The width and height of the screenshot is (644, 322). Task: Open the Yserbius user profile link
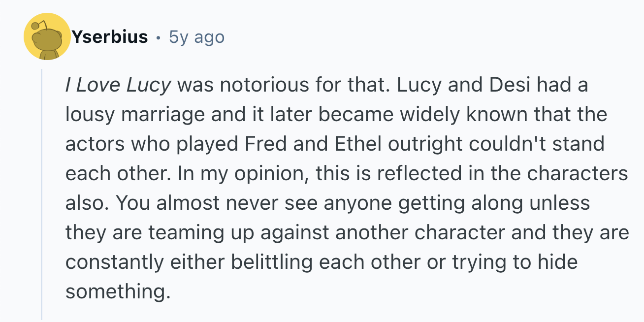pos(109,37)
